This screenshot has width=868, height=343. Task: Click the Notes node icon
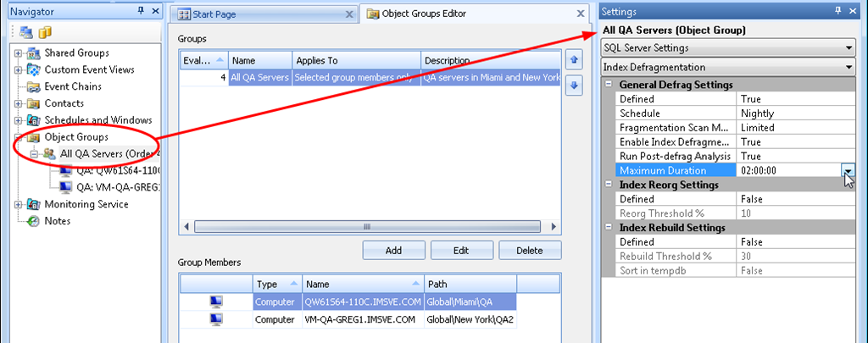pyautogui.click(x=34, y=221)
